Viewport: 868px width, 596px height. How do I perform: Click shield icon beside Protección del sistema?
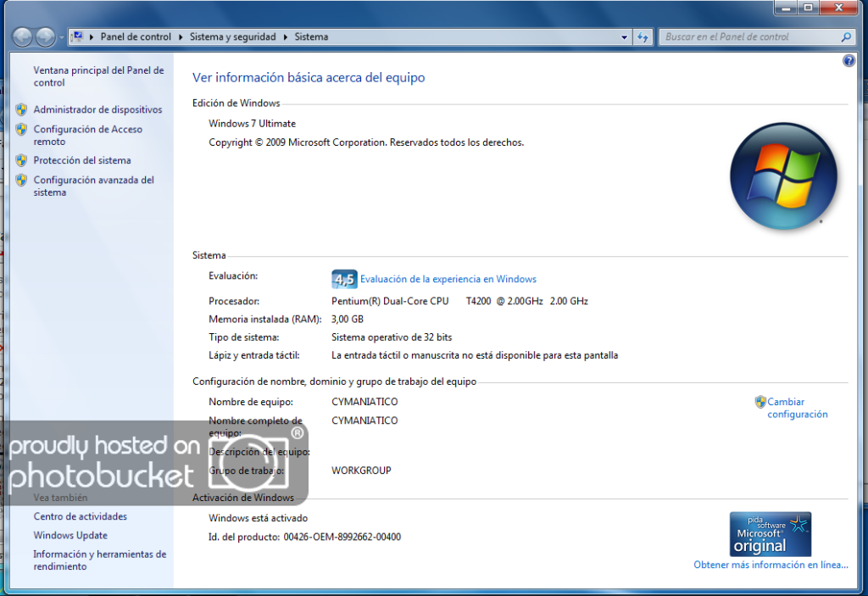coord(21,160)
